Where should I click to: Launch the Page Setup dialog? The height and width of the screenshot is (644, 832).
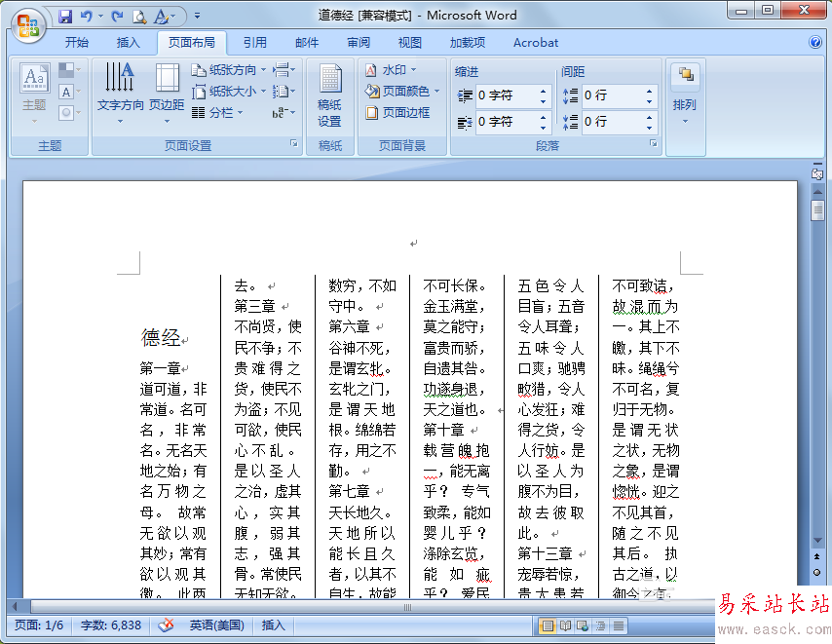pyautogui.click(x=294, y=143)
